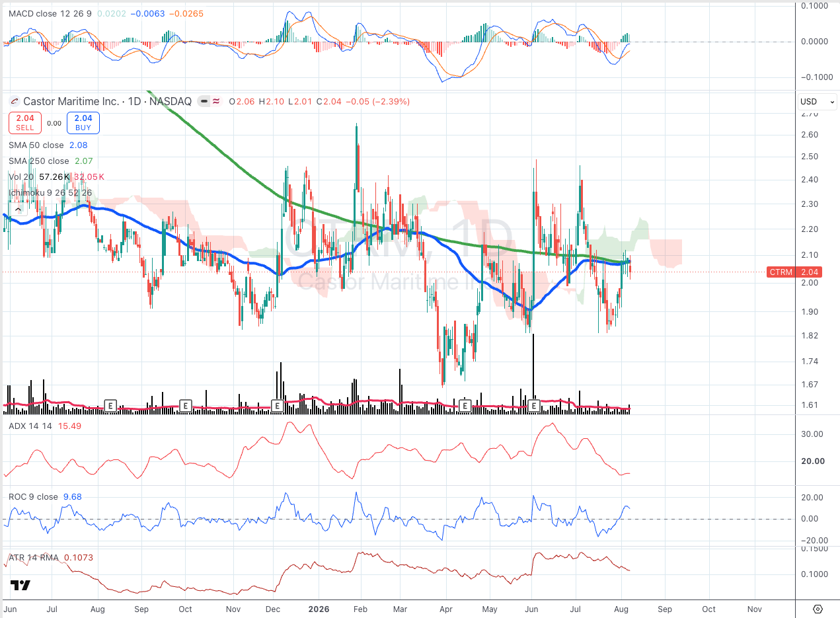The height and width of the screenshot is (618, 840).
Task: Open the earnings E marker in early December
Action: (278, 405)
